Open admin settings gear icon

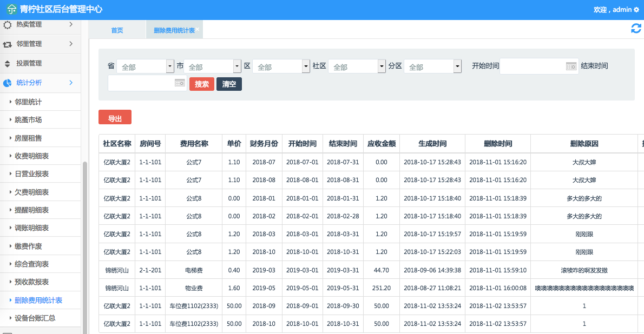(636, 9)
